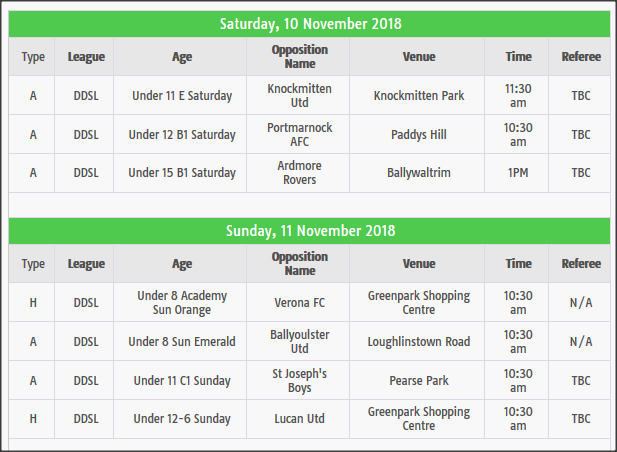
Task: Select Knockmitten Utd opposition cell
Action: 298,95
